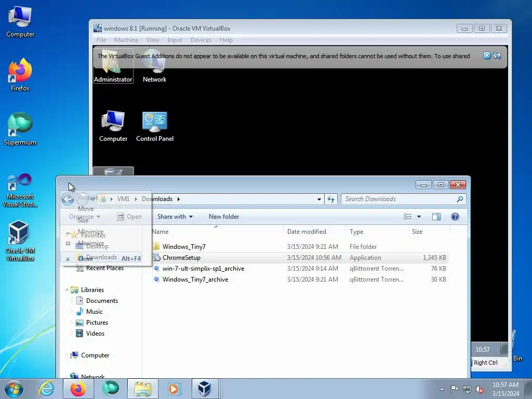Open the Input menu in VirtualBox

(175, 40)
